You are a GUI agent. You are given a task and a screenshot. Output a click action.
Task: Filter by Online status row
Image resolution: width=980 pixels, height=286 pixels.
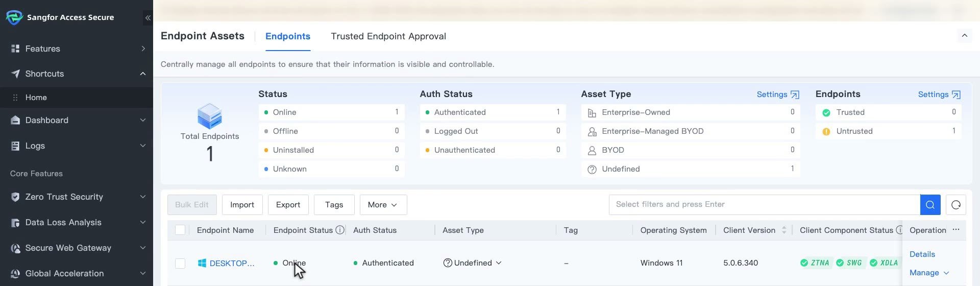pos(331,112)
